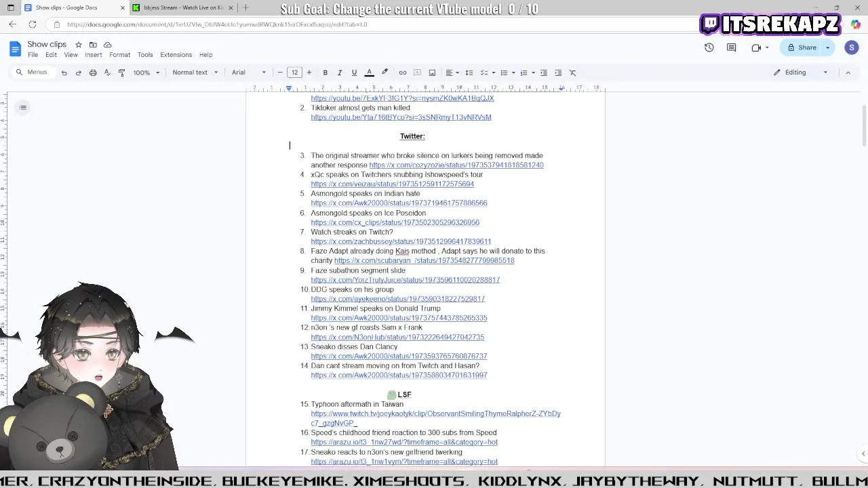868x488 pixels.
Task: Reload the current page
Action: (x=33, y=24)
